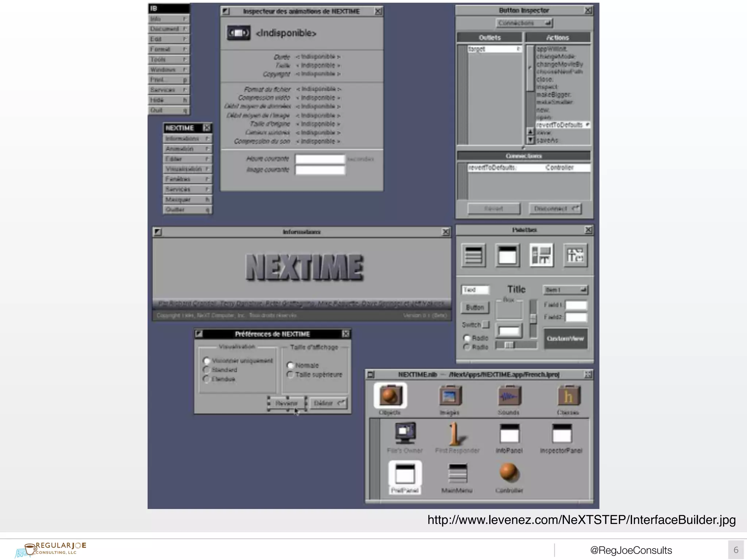Click the Revert button in Button Inspector
Screen dimensions: 747x560
click(x=494, y=209)
